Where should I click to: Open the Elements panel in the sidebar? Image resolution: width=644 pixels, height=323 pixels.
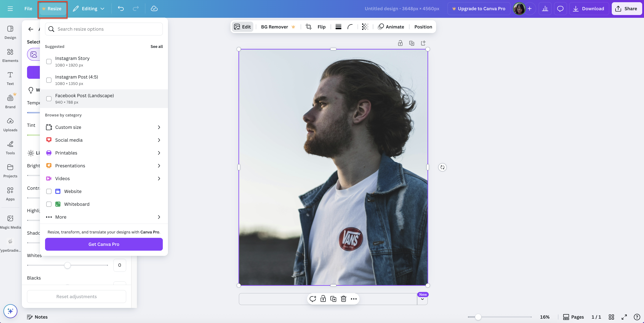point(10,55)
